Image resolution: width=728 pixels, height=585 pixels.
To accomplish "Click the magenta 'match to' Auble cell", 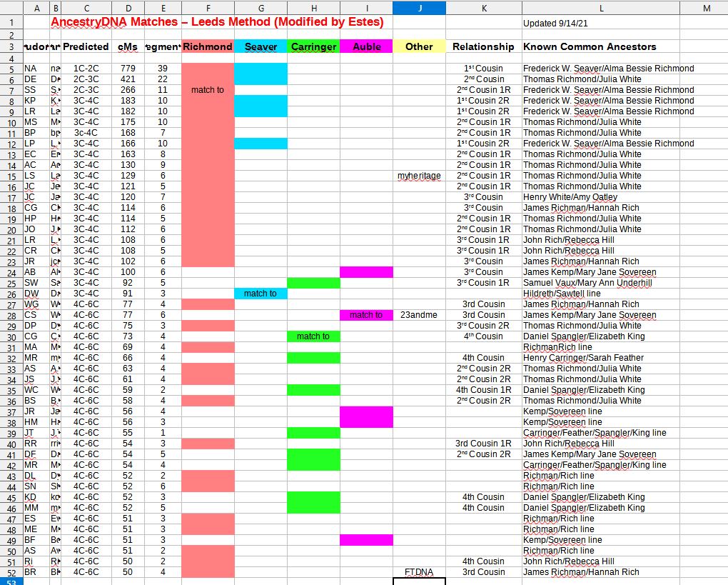I will point(366,314).
